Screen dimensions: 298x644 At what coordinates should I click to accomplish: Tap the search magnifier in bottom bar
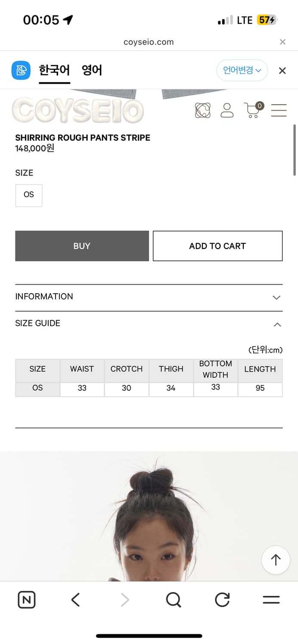tap(173, 600)
